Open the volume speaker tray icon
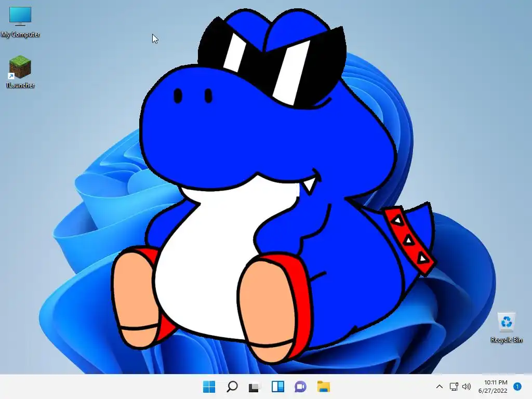 point(467,387)
